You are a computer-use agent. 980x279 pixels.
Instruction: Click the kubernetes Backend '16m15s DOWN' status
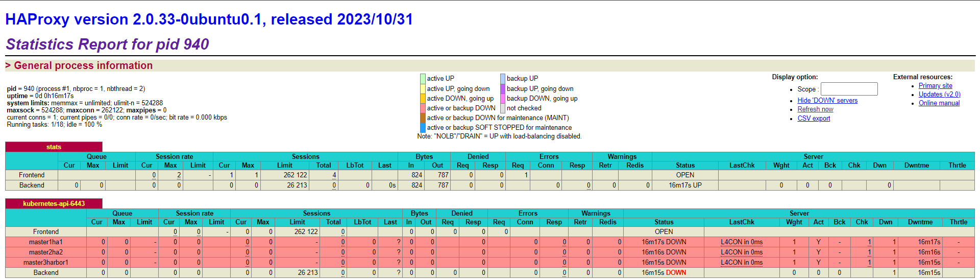[x=664, y=273]
